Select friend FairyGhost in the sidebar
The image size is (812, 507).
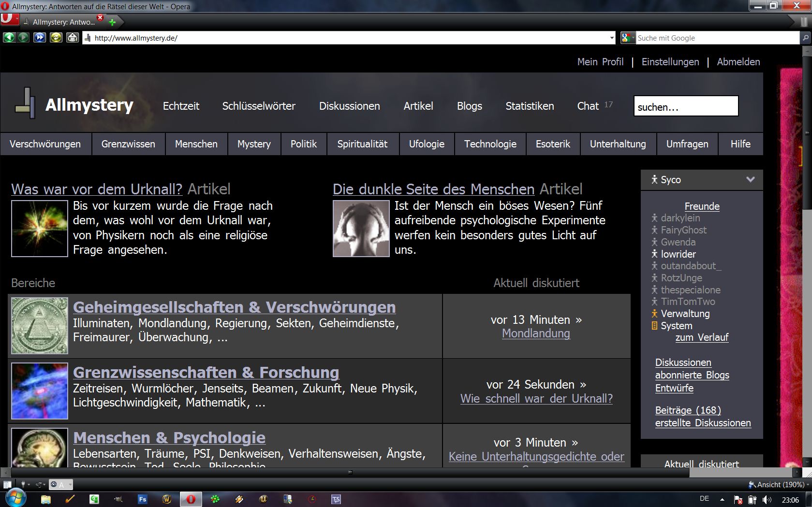(x=683, y=230)
